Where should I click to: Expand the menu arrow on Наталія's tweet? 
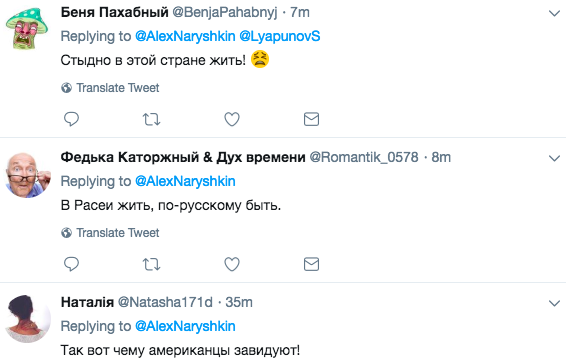(554, 303)
